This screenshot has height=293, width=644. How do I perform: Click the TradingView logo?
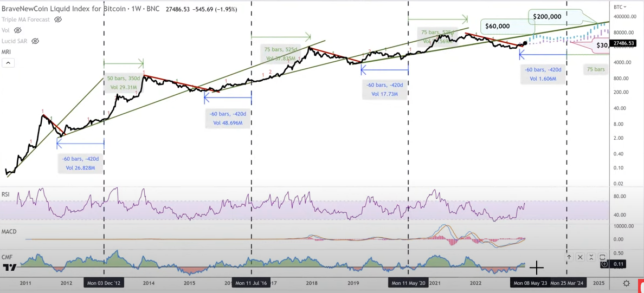click(10, 268)
